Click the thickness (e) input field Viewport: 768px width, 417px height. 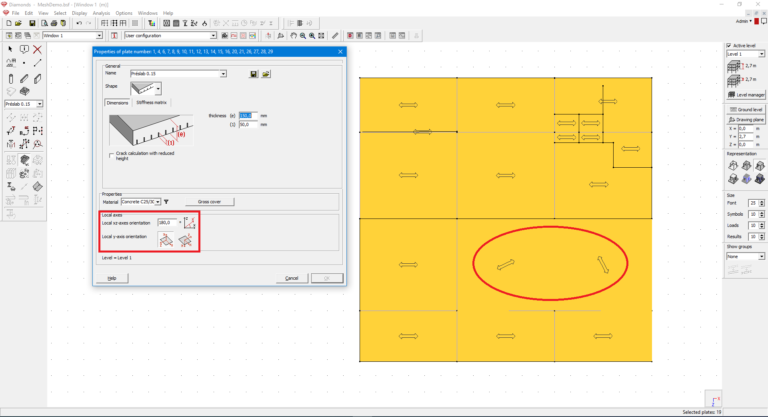pos(248,116)
